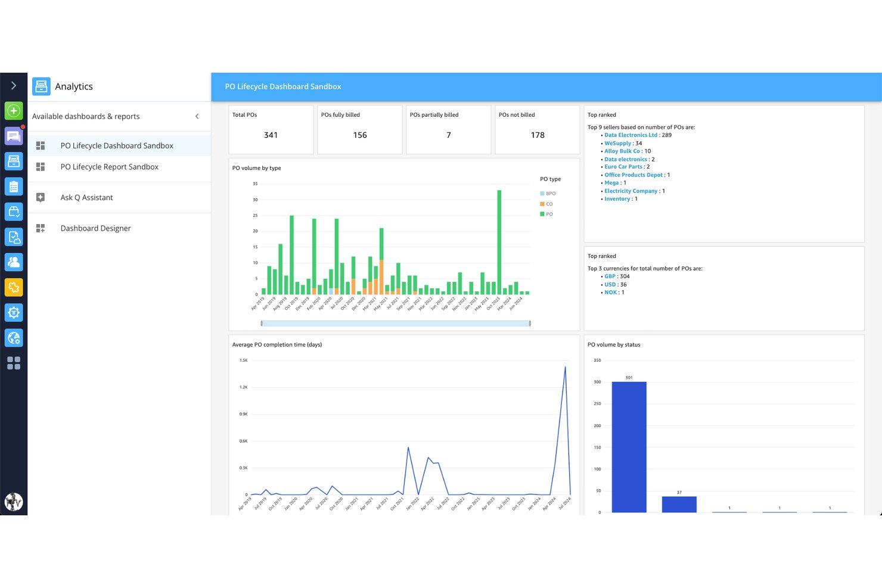Click the user avatar profile picture
Screen dimensions: 882x588
[14, 502]
